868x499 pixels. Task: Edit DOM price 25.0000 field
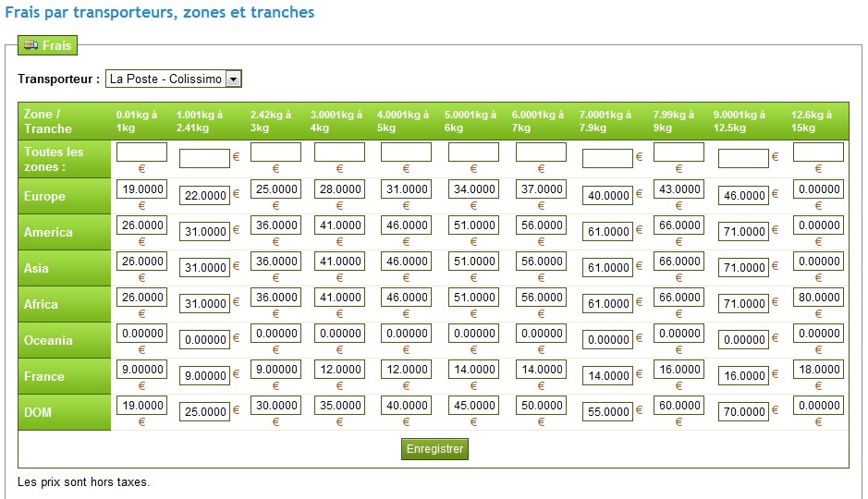[x=204, y=411]
